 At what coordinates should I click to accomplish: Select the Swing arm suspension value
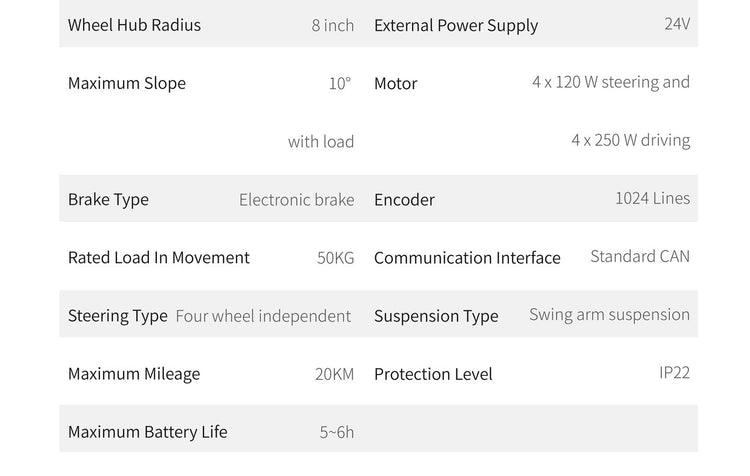(x=609, y=314)
